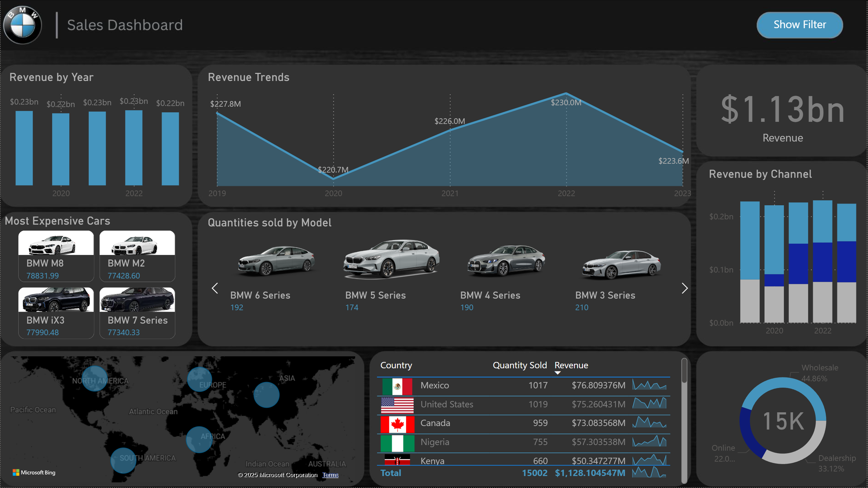
Task: Click the Mexico flag icon
Action: click(x=397, y=386)
